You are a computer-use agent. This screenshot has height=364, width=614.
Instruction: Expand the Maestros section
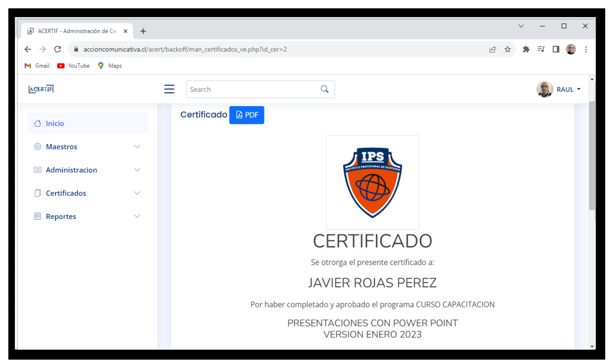137,146
